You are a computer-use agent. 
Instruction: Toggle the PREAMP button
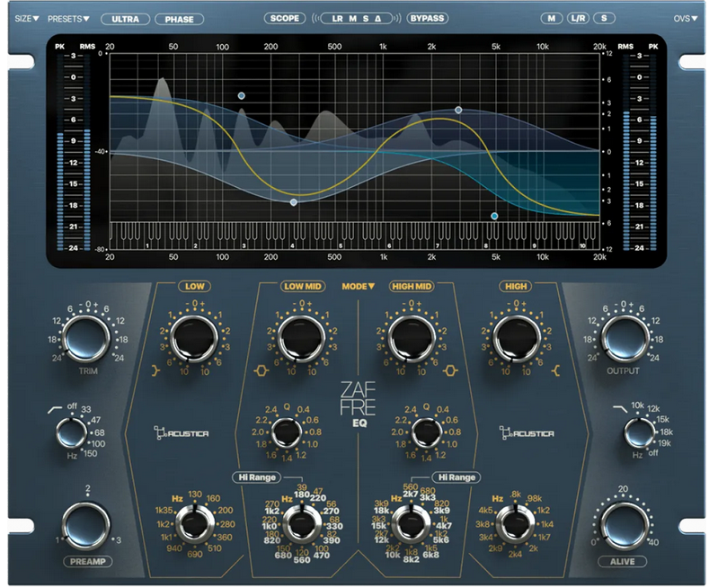click(x=88, y=561)
